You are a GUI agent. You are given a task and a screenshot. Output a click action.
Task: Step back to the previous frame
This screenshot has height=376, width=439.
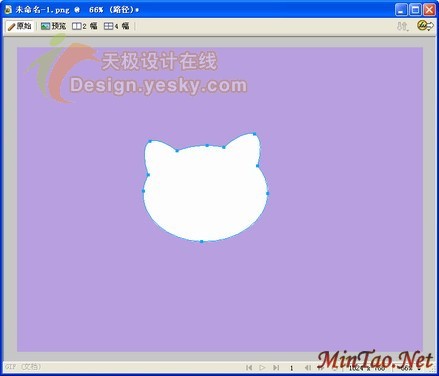[x=308, y=367]
